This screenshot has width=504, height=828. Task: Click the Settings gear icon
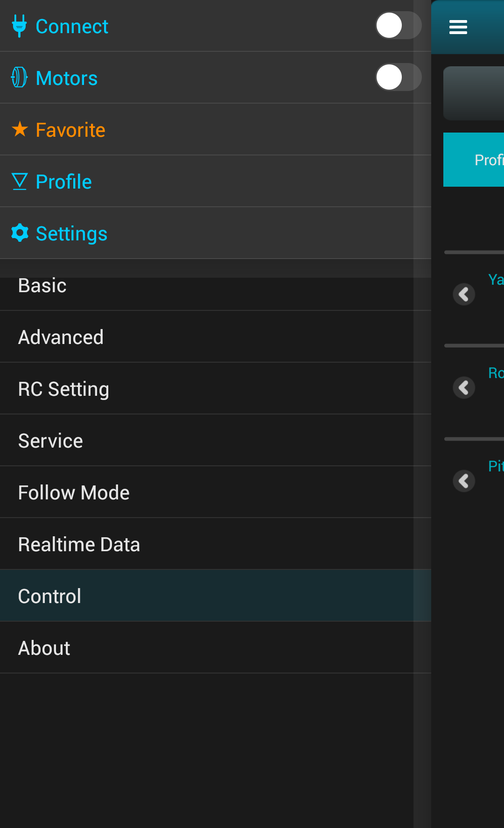[x=20, y=232]
